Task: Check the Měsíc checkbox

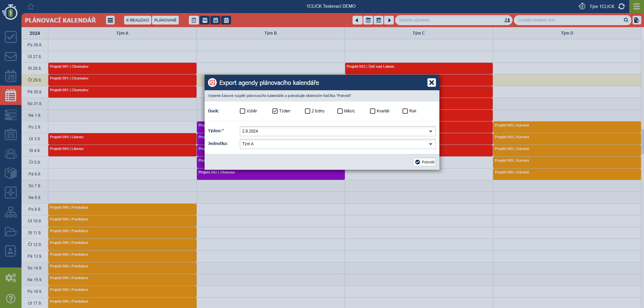Action: click(340, 111)
